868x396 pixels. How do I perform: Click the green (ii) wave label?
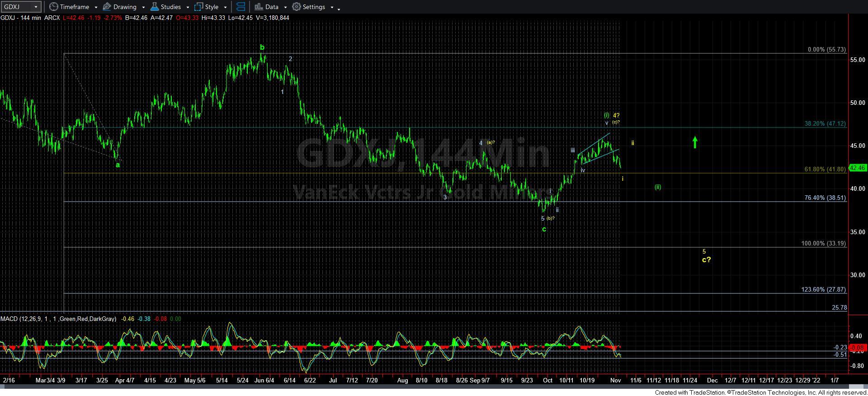[658, 187]
